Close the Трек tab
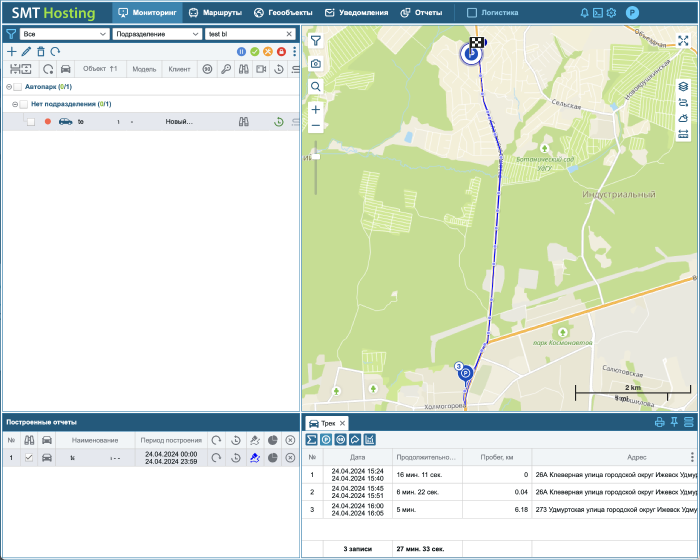This screenshot has height=560, width=700. click(342, 423)
